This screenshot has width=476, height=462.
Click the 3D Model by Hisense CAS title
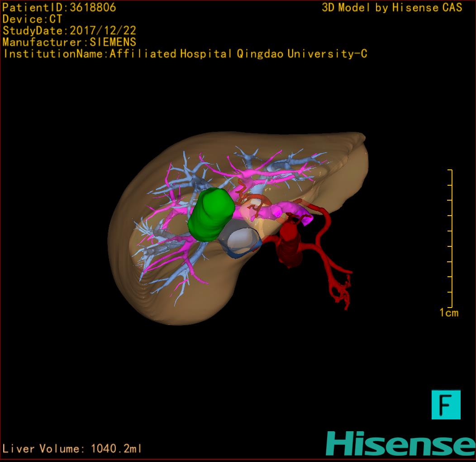(x=392, y=8)
